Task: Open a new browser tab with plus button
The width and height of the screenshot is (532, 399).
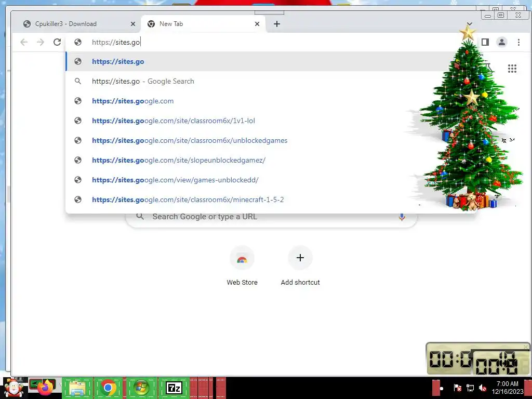Action: tap(277, 24)
